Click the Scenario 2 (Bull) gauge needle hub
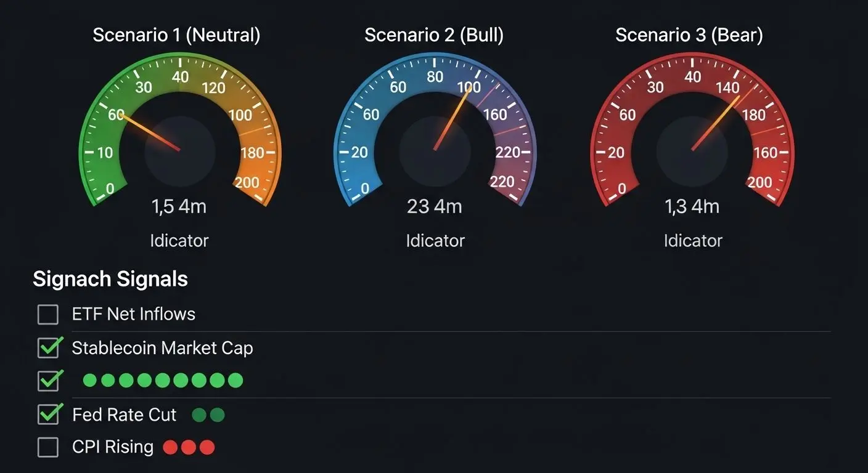The image size is (868, 473). (x=435, y=150)
